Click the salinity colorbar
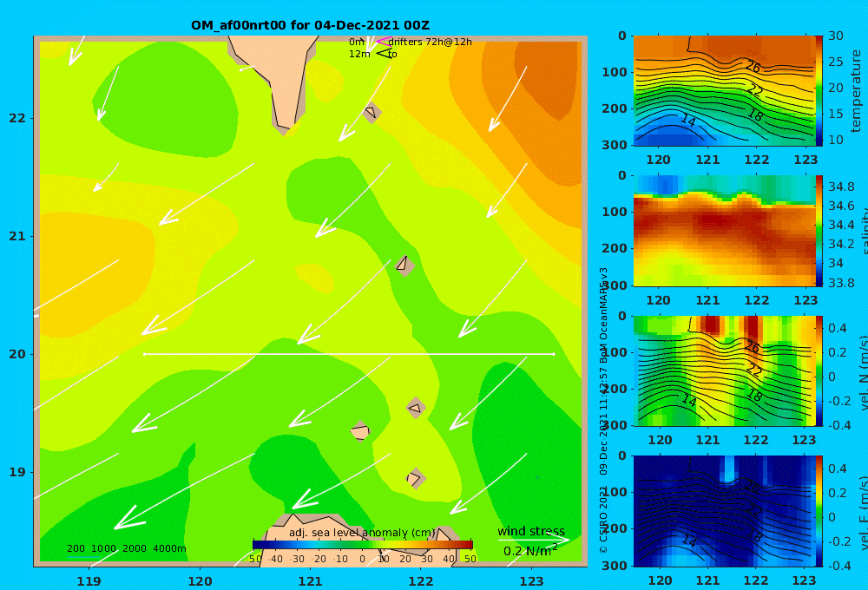The height and width of the screenshot is (590, 868). (819, 231)
